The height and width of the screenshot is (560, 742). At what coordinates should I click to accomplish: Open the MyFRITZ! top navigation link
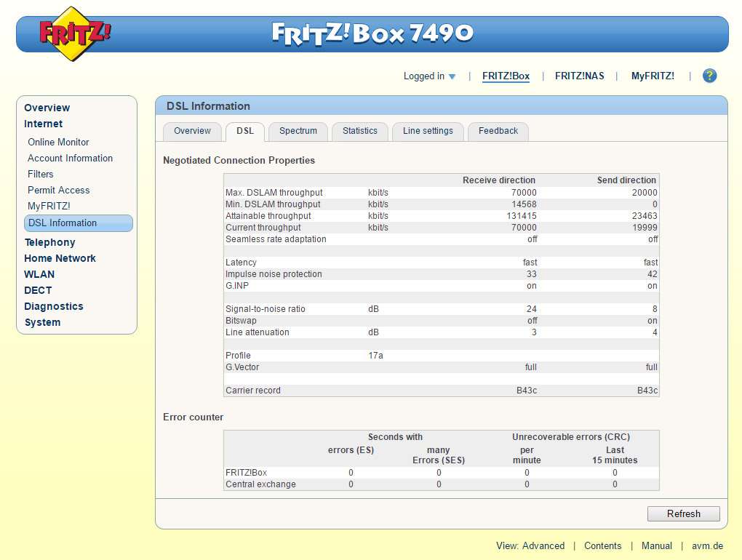pyautogui.click(x=653, y=76)
